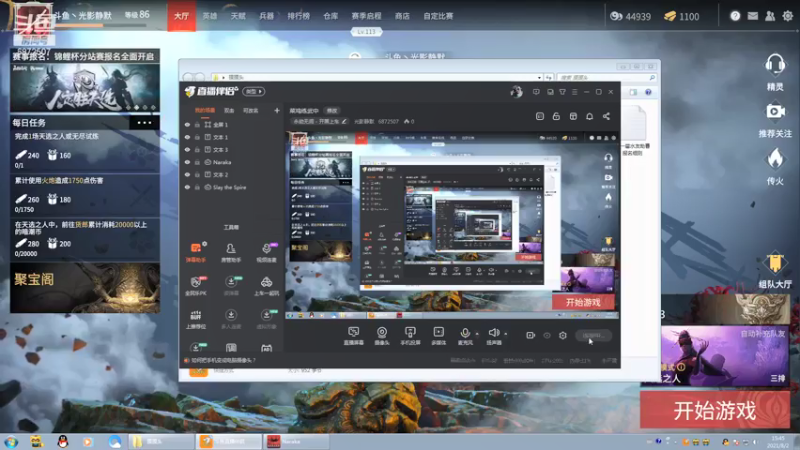Viewport: 800px width, 450px height.
Task: Toggle visibility of Naraka source
Action: tap(187, 162)
